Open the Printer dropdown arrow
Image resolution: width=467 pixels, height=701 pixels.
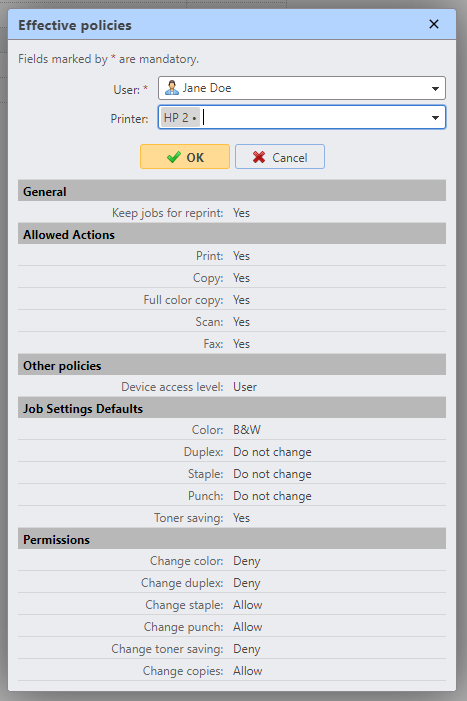pyautogui.click(x=435, y=118)
